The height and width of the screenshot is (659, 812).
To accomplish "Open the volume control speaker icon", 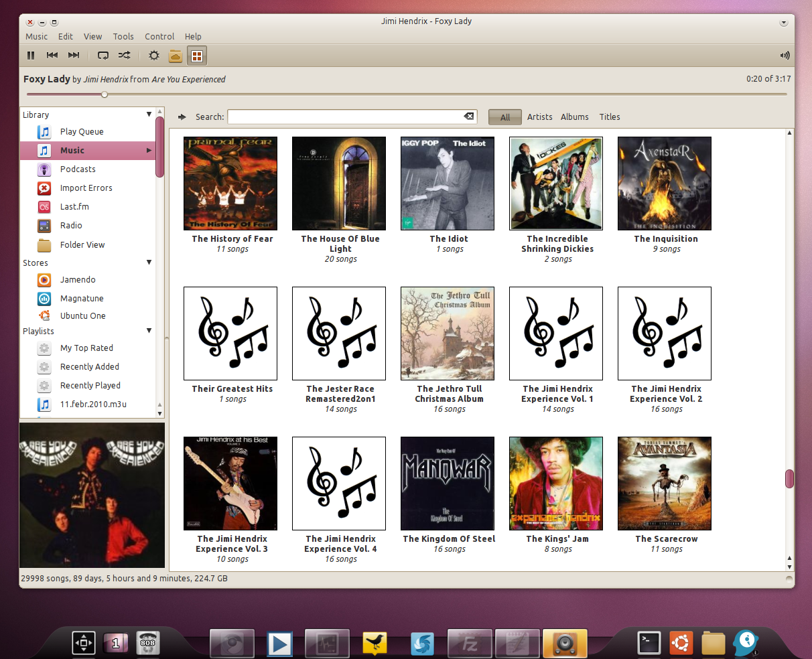I will coord(785,56).
